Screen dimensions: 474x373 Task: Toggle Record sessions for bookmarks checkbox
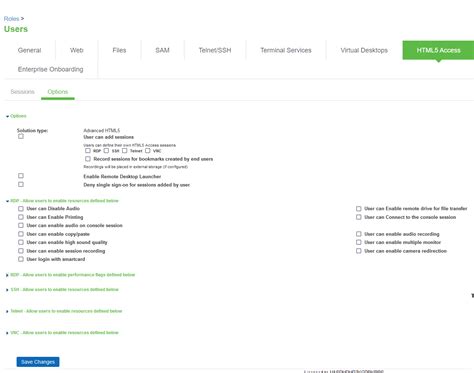[x=88, y=159]
